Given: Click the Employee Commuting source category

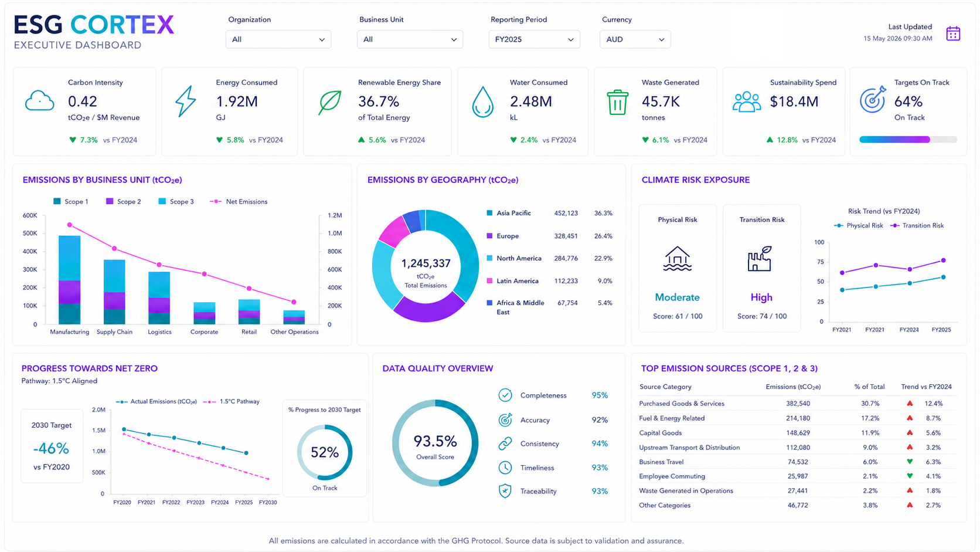Looking at the screenshot, I should click(x=672, y=476).
